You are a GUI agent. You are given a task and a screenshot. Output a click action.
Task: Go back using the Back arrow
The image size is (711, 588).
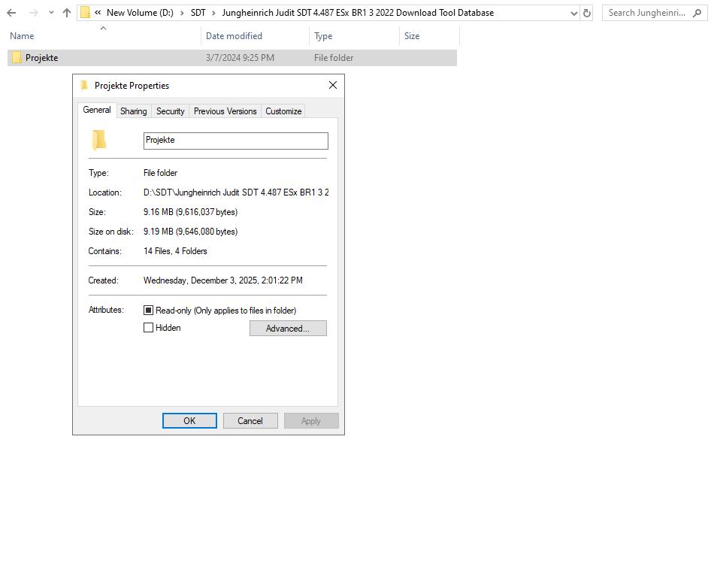pos(11,13)
